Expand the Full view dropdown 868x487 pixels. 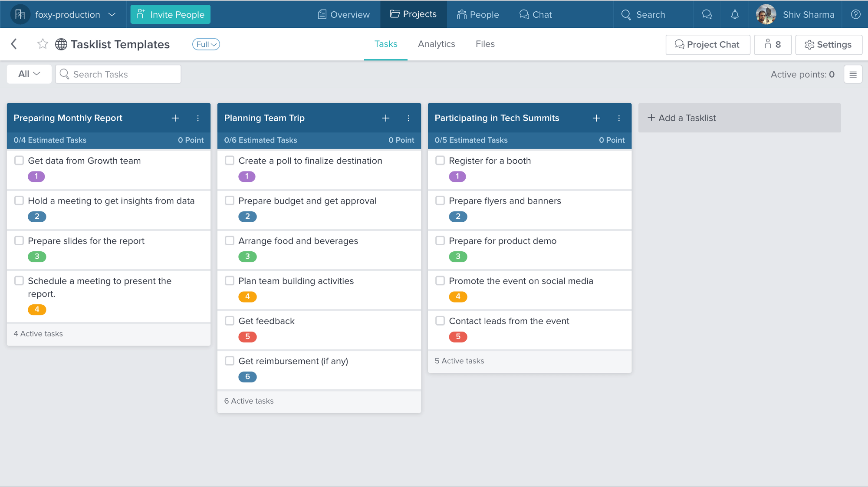pos(206,43)
